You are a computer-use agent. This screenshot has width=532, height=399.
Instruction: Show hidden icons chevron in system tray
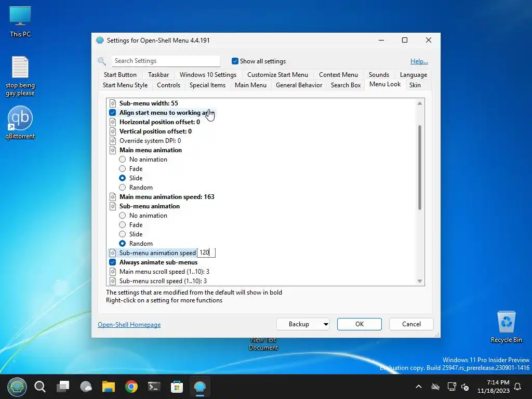pos(419,387)
